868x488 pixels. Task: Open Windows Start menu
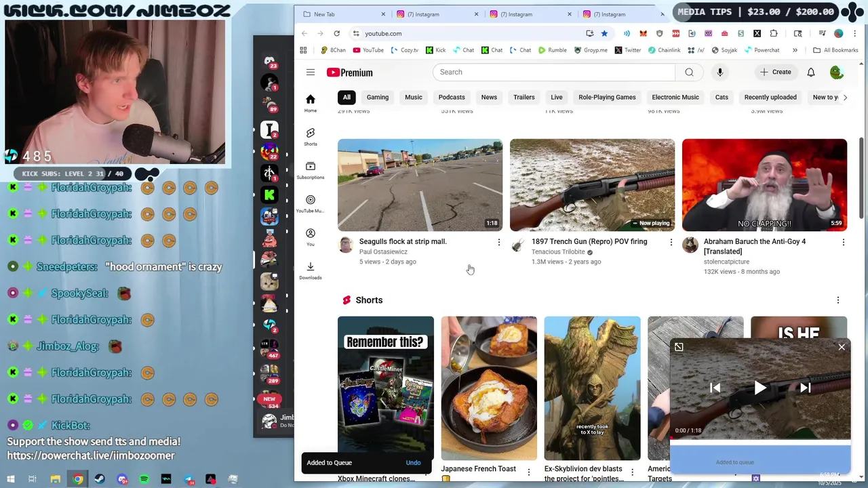[x=10, y=479]
